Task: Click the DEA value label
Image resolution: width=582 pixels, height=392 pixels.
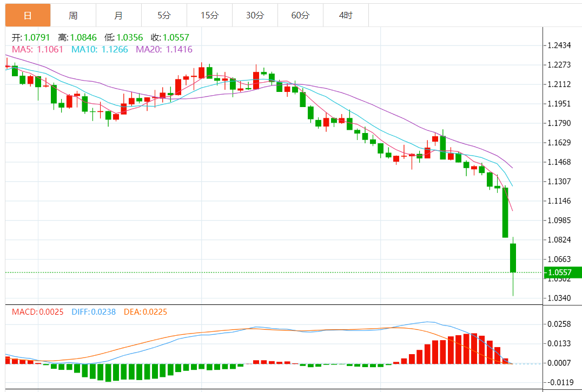Action: tap(145, 312)
